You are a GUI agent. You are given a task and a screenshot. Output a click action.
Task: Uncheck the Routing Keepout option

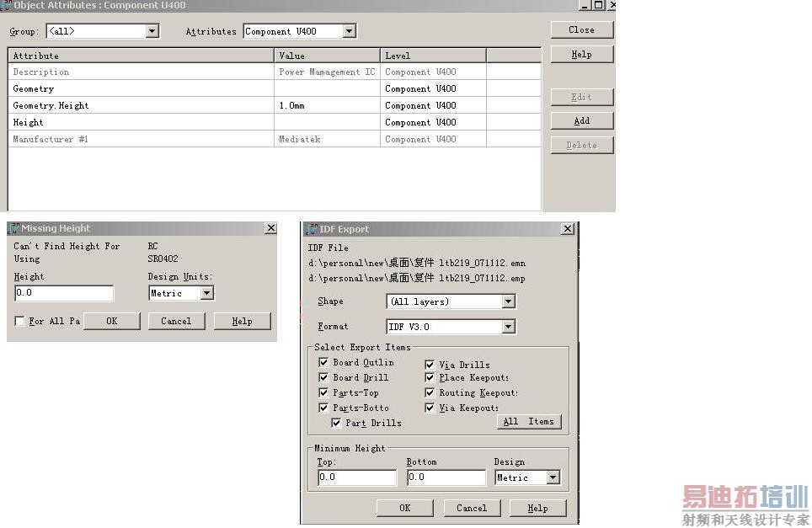point(430,393)
